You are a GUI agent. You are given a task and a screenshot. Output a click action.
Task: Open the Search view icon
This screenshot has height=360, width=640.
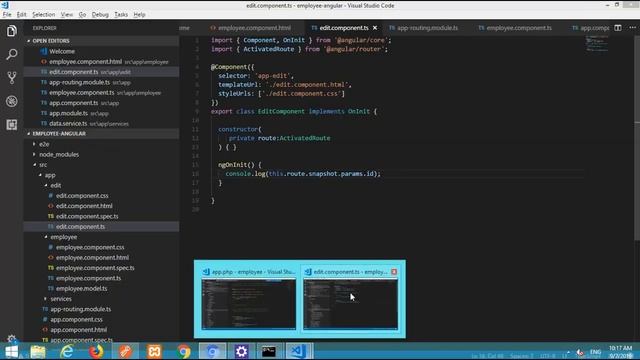(11, 54)
